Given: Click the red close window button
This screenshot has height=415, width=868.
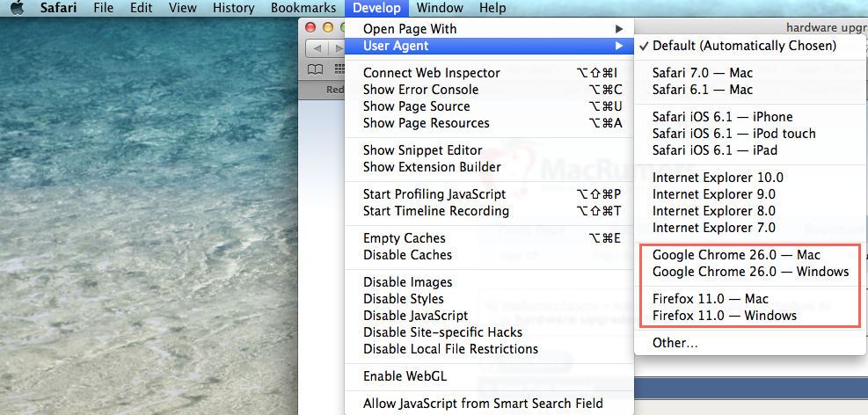Looking at the screenshot, I should 310,27.
